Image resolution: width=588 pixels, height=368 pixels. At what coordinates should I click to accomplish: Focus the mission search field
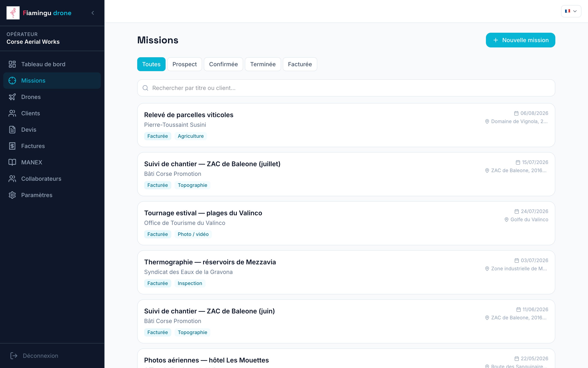click(x=346, y=88)
